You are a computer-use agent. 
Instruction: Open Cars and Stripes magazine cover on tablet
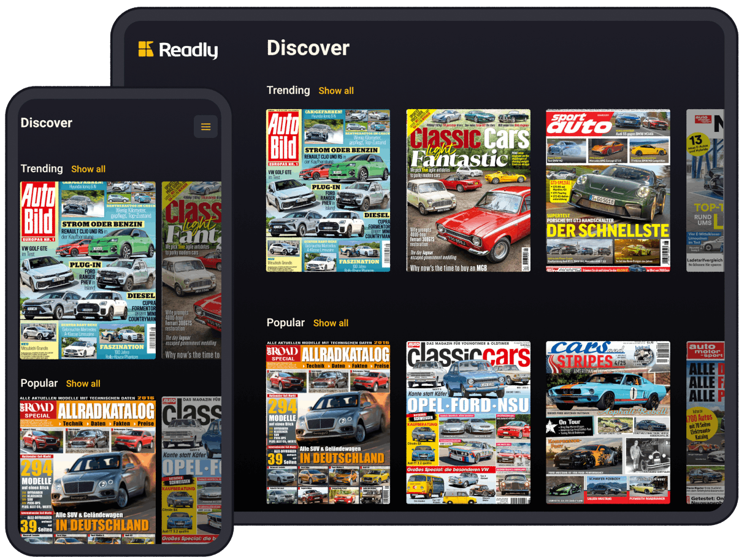tap(608, 423)
